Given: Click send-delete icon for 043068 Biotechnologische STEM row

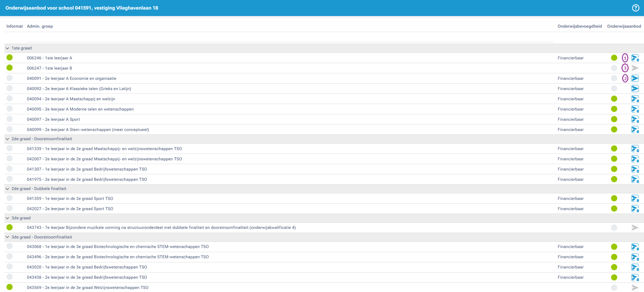Looking at the screenshot, I should (x=635, y=247).
